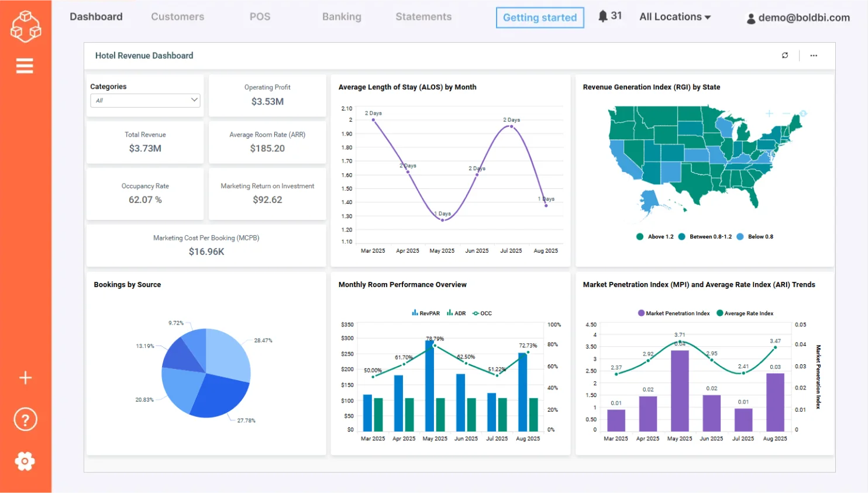
Task: Toggle the OCC series in the legend
Action: (482, 313)
